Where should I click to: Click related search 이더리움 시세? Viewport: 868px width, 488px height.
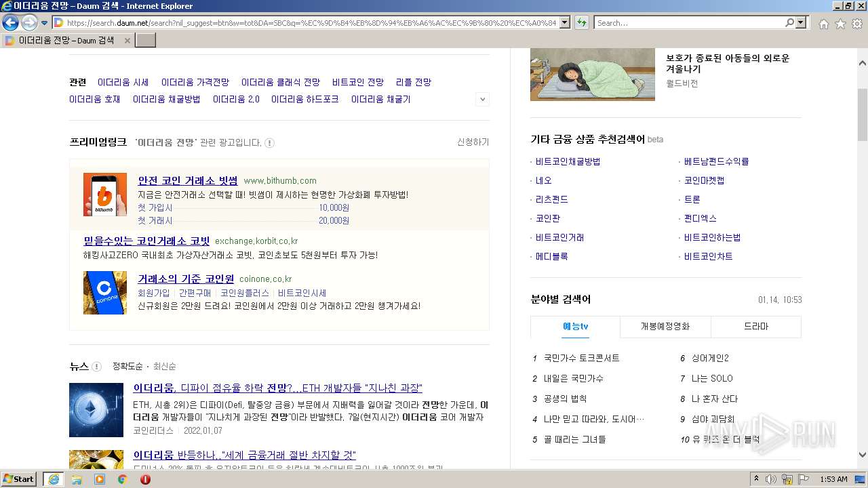point(123,83)
